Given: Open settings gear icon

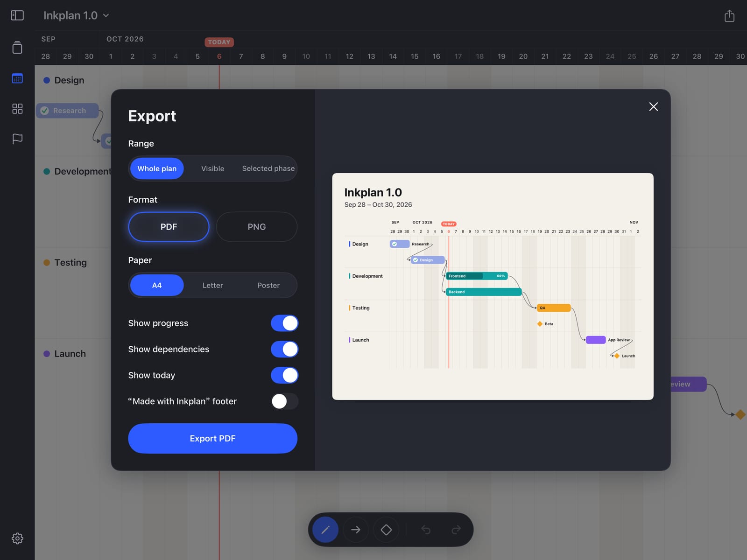Looking at the screenshot, I should coord(17,539).
